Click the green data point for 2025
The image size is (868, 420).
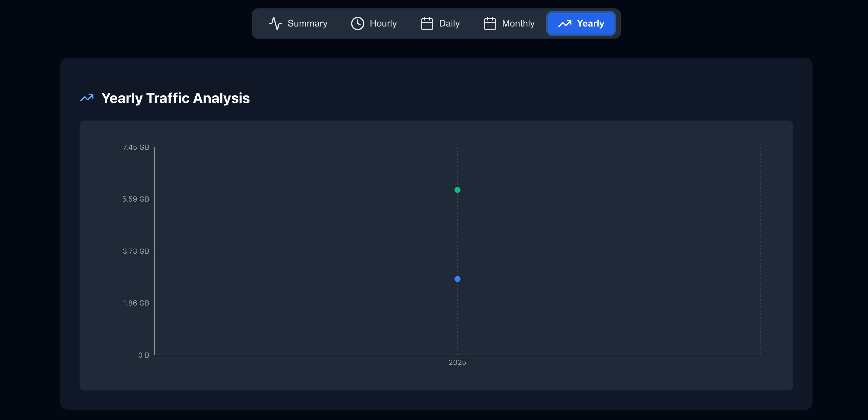(x=457, y=190)
